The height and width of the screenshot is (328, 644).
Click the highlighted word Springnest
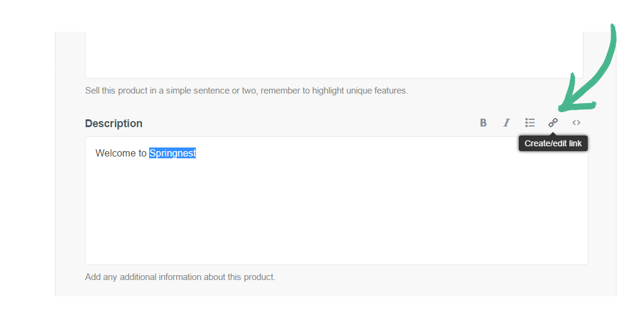(173, 154)
